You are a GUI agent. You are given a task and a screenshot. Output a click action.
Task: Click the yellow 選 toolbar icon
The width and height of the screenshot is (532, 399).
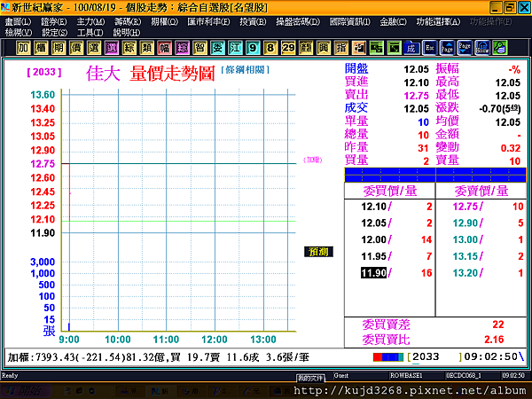(x=94, y=48)
